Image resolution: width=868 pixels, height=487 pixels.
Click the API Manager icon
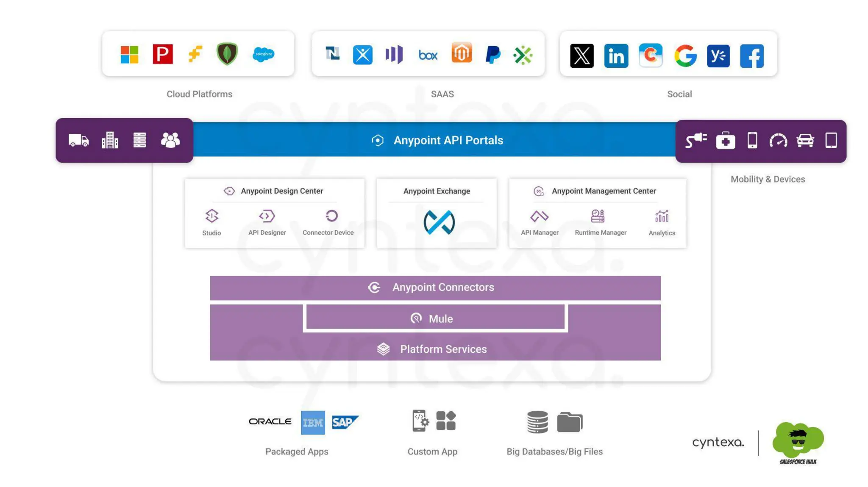point(540,216)
